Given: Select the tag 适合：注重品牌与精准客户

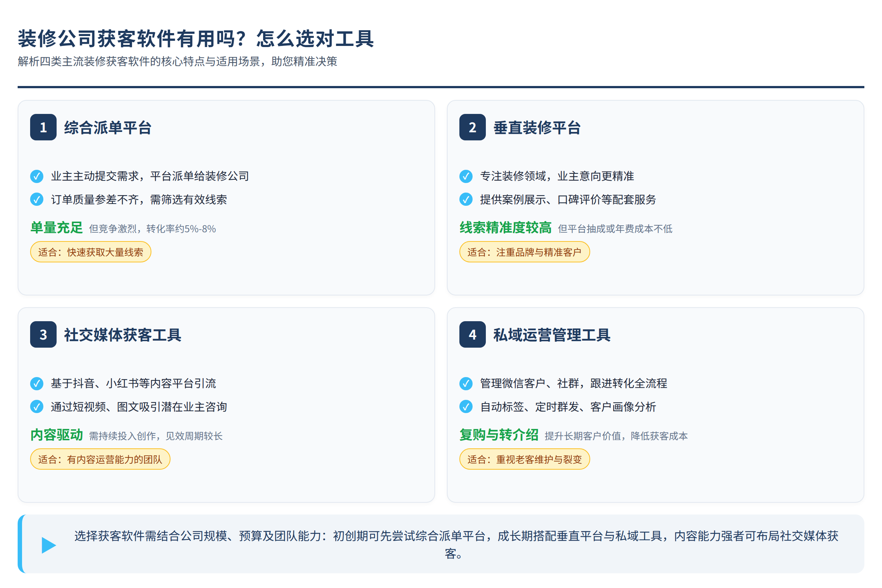Looking at the screenshot, I should tap(525, 252).
